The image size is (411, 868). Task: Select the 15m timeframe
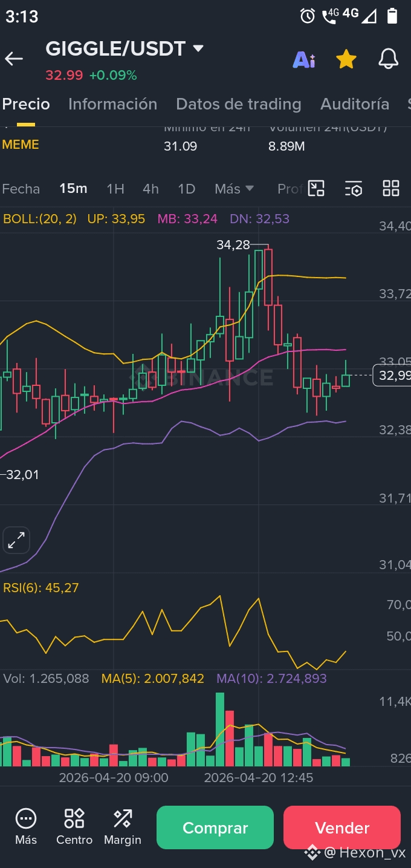click(x=73, y=189)
